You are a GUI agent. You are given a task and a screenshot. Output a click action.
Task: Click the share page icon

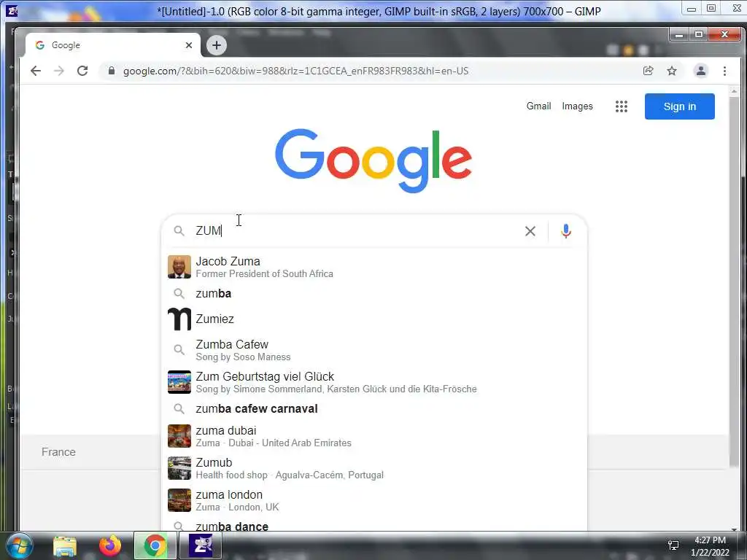point(648,71)
